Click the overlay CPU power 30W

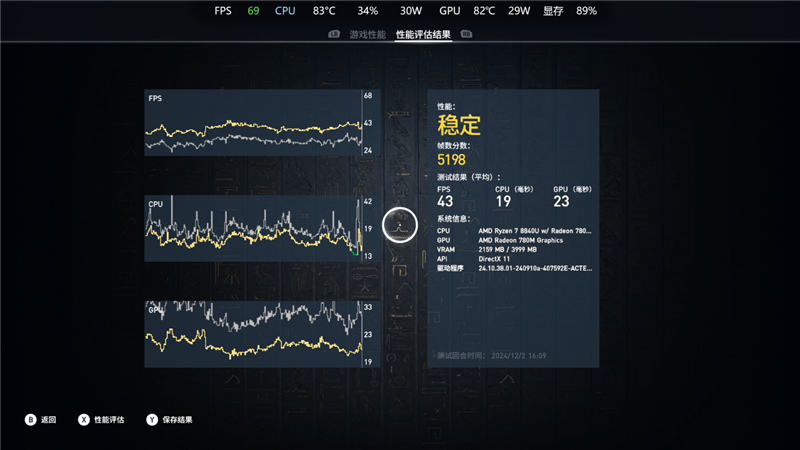411,11
